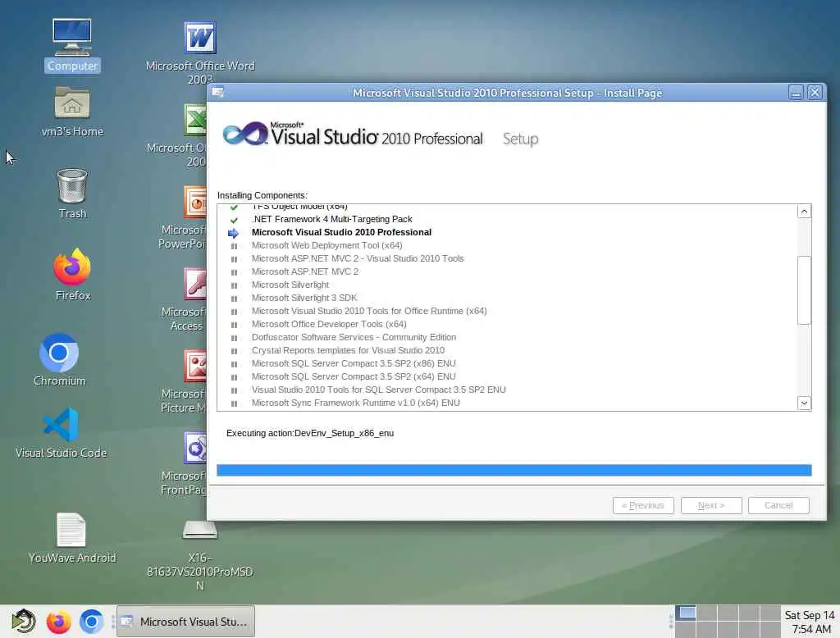Open the Microsoft Excel desktop shortcut
This screenshot has width=840, height=638.
[x=196, y=120]
